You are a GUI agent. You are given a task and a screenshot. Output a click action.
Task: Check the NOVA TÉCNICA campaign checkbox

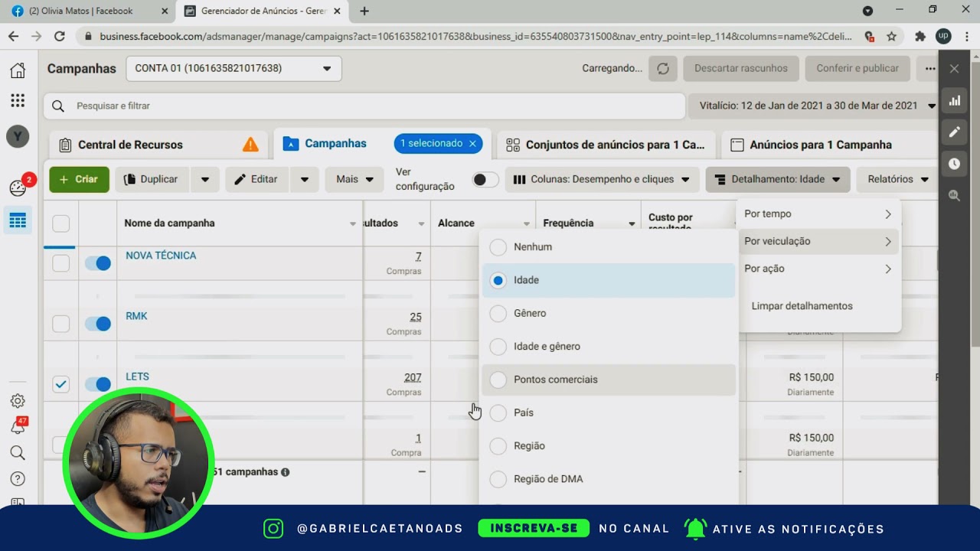tap(60, 263)
